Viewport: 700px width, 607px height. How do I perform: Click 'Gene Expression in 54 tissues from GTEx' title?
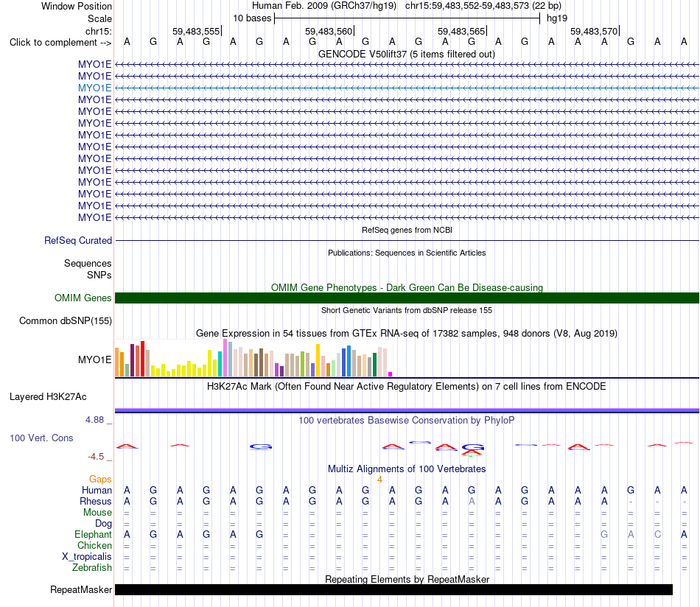[407, 334]
